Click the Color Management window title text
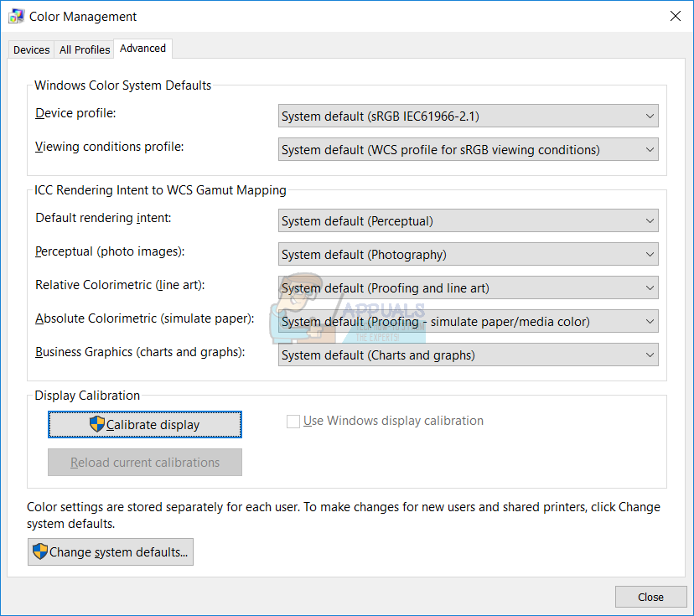Screen dimensions: 694x616 point(83,17)
